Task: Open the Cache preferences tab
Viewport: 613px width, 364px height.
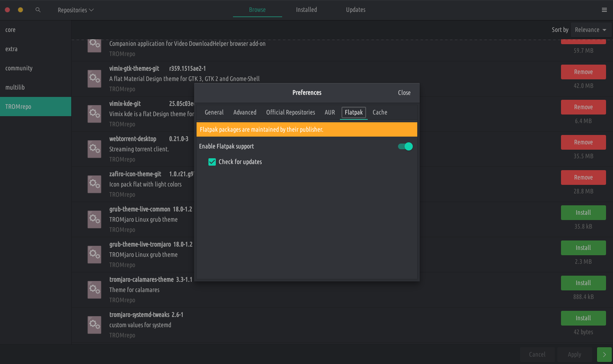Action: 380,112
